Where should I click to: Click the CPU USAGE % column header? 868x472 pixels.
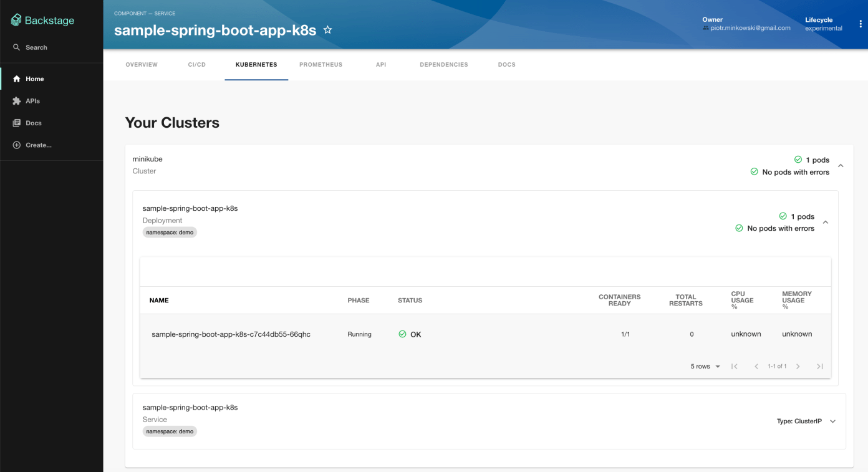click(742, 300)
